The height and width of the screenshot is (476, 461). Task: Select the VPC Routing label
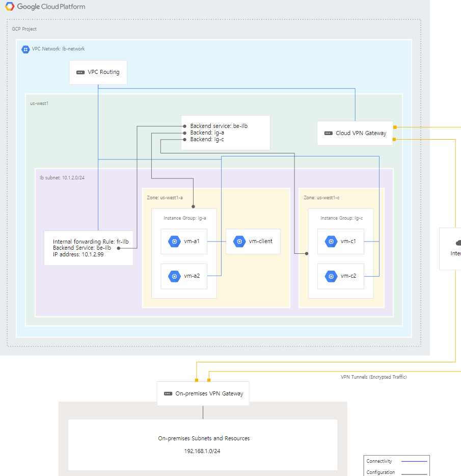coord(103,72)
